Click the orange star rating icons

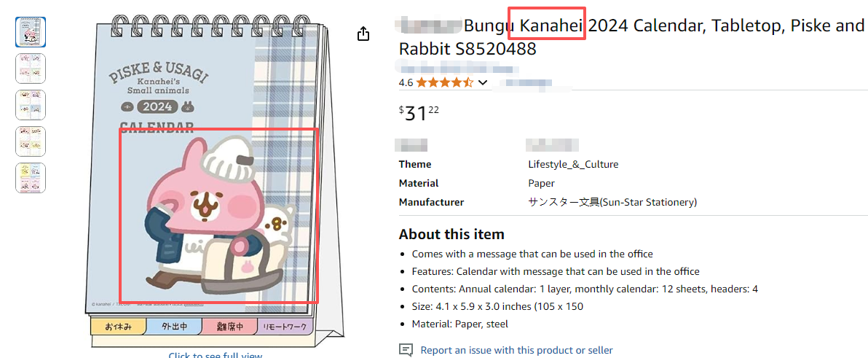[445, 82]
